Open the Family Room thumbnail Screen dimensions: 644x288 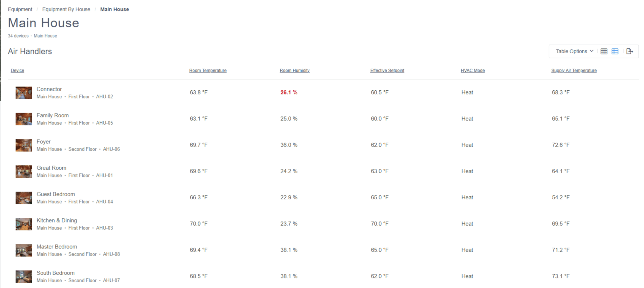24,119
